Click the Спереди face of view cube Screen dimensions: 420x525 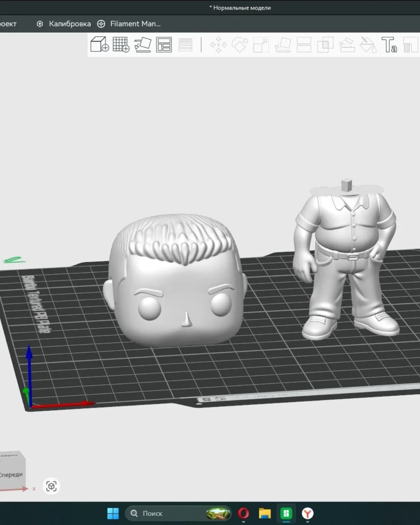[11, 474]
